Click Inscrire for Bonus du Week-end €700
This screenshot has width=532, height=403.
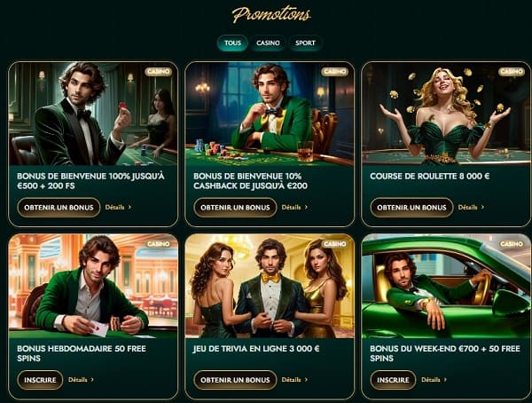point(393,380)
